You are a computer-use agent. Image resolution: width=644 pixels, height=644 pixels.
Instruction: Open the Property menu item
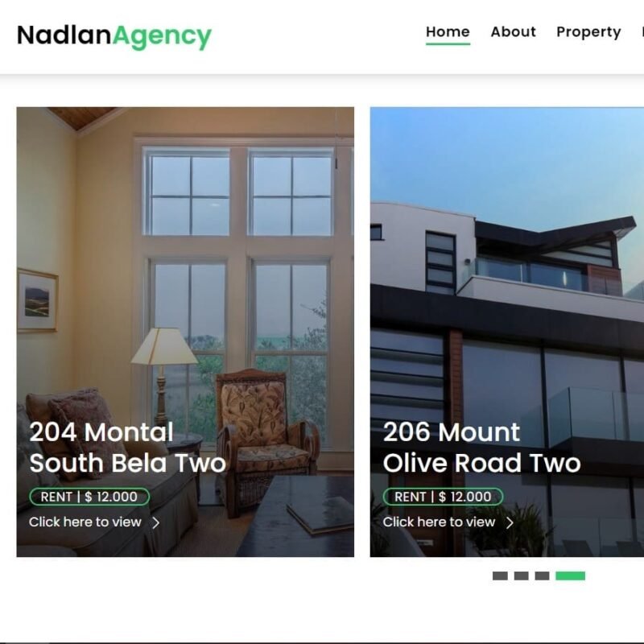(588, 32)
